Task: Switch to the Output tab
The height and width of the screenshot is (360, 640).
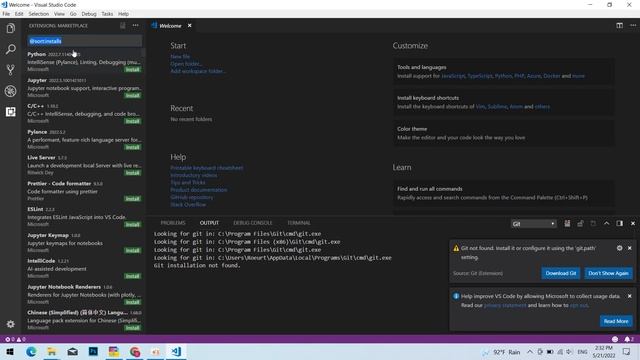Action: click(209, 223)
